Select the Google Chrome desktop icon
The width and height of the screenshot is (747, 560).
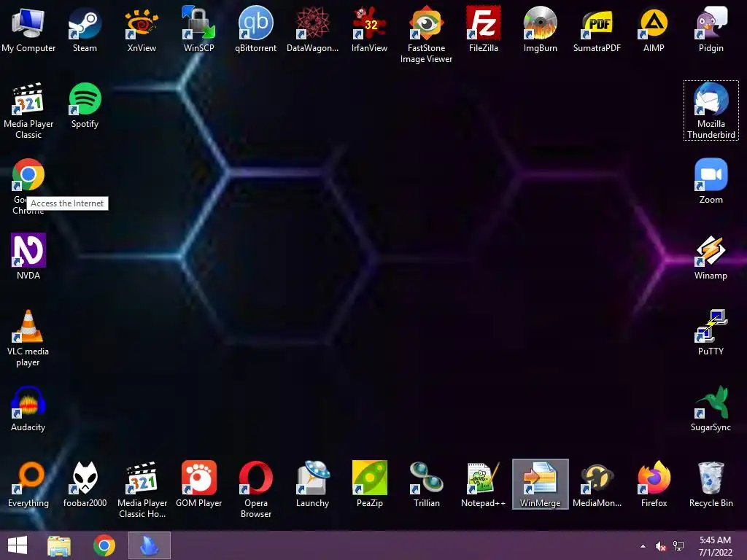point(28,174)
